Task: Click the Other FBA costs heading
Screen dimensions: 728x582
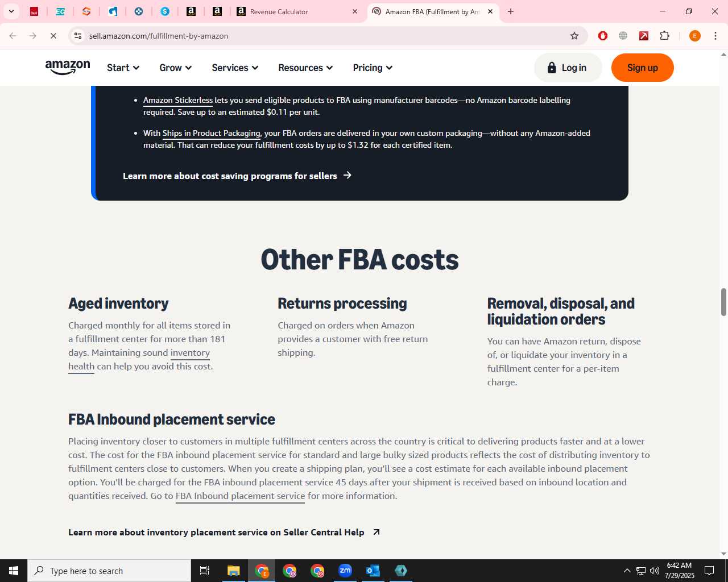Action: tap(359, 260)
